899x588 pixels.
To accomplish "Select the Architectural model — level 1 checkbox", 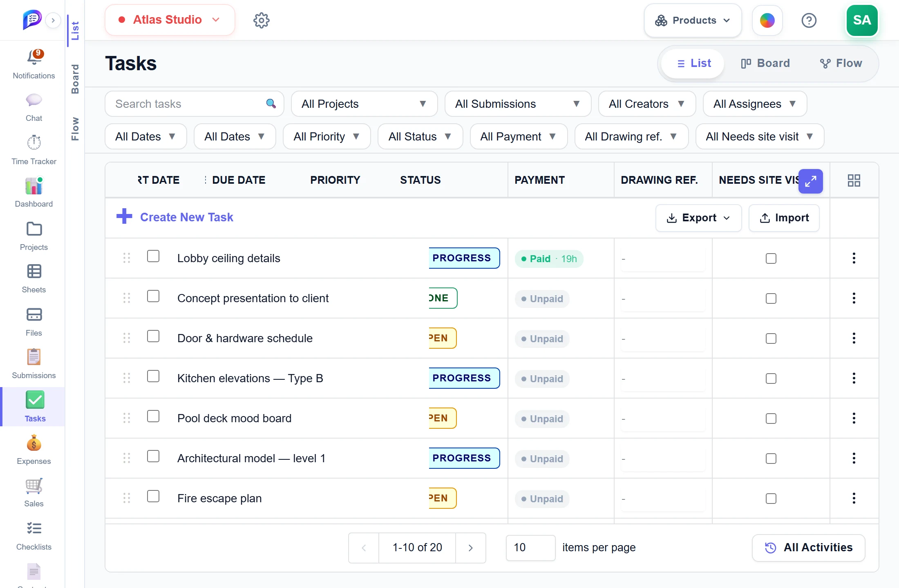I will [153, 456].
